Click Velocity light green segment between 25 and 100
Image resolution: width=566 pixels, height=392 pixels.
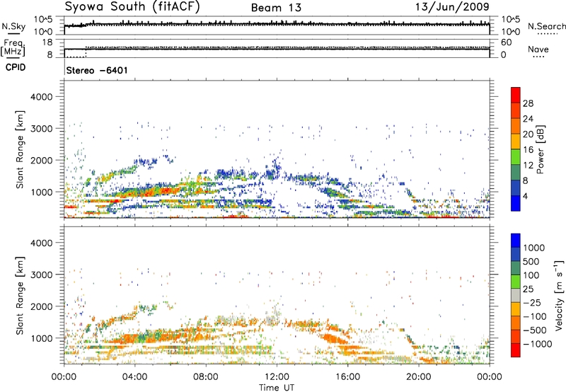click(516, 282)
